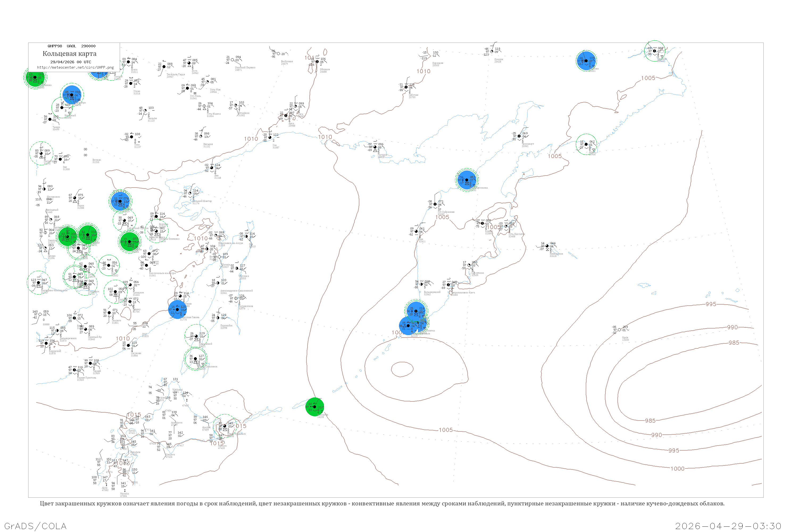Click the Никольское station marker
The image size is (798, 532).
coord(547,246)
